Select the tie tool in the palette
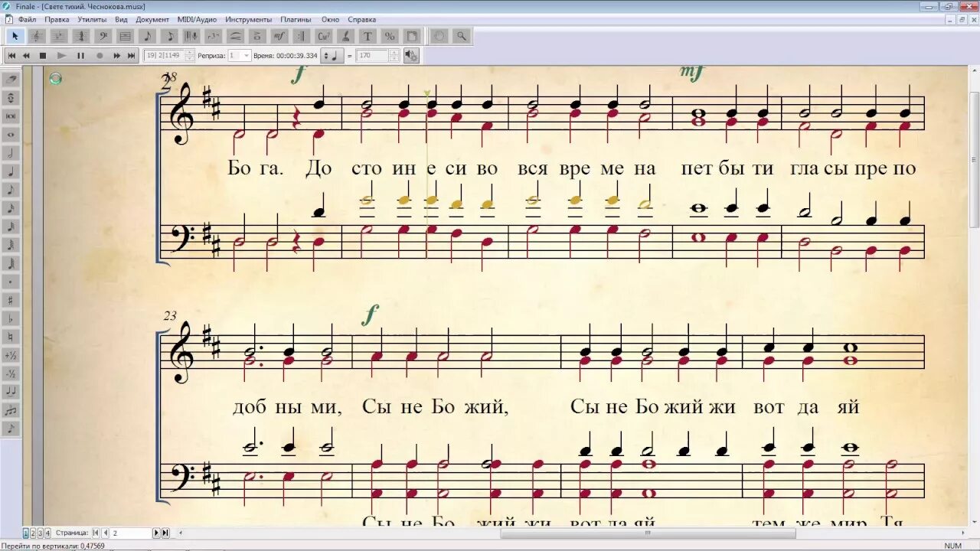 pyautogui.click(x=12, y=392)
